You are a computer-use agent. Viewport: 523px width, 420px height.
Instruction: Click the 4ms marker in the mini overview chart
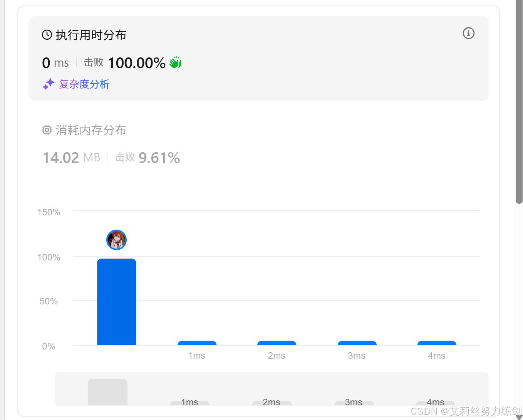[x=436, y=402]
